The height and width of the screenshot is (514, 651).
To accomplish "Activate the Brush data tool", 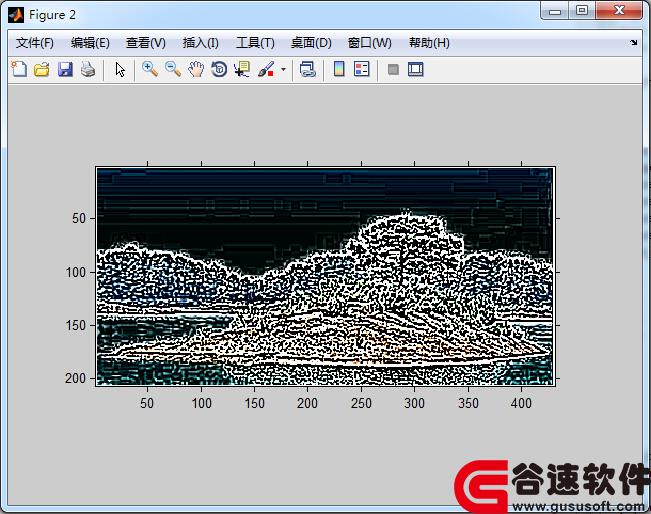I will [266, 69].
